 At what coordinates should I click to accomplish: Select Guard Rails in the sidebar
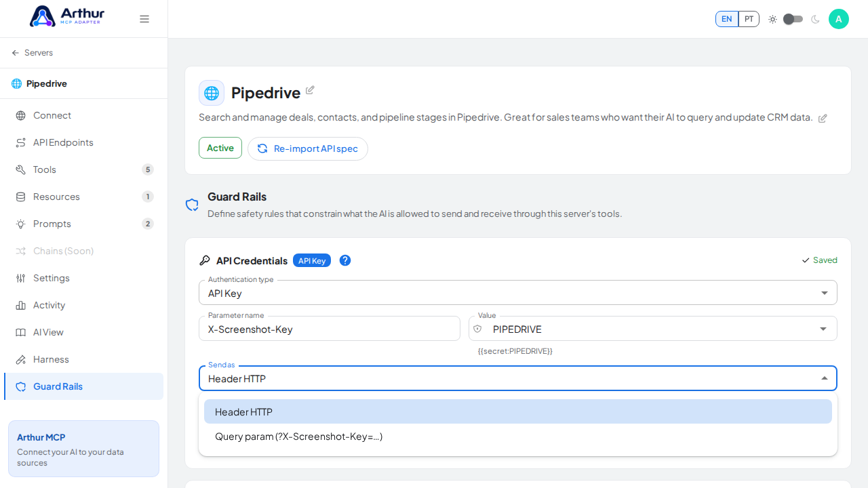83,386
